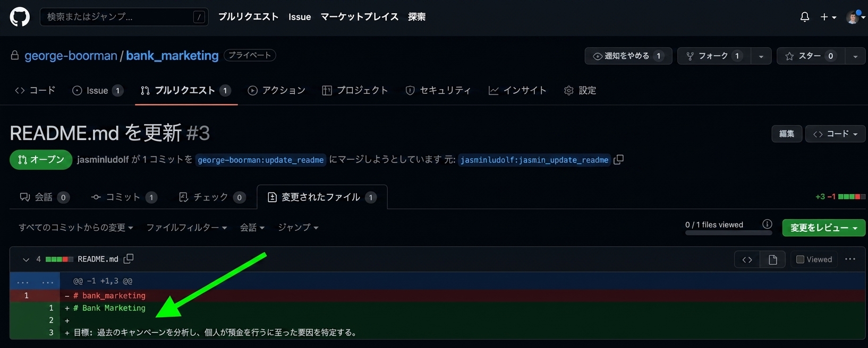Switch to the プロジェクト tab
The image size is (868, 348).
point(355,91)
